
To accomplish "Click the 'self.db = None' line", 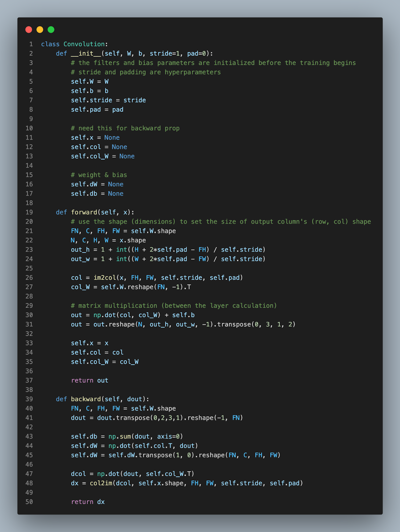I will point(97,194).
